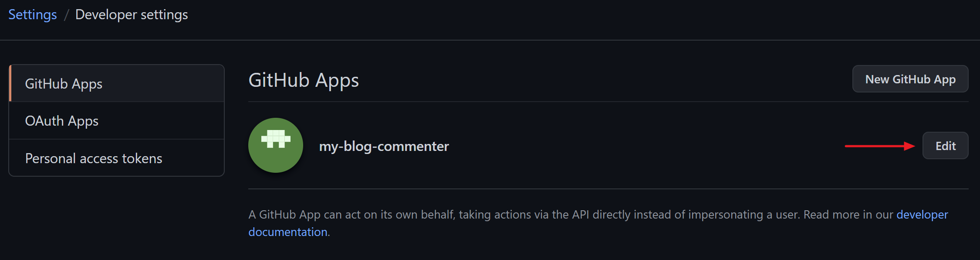This screenshot has width=980, height=260.
Task: Create a new app with New GitHub App
Action: click(910, 79)
